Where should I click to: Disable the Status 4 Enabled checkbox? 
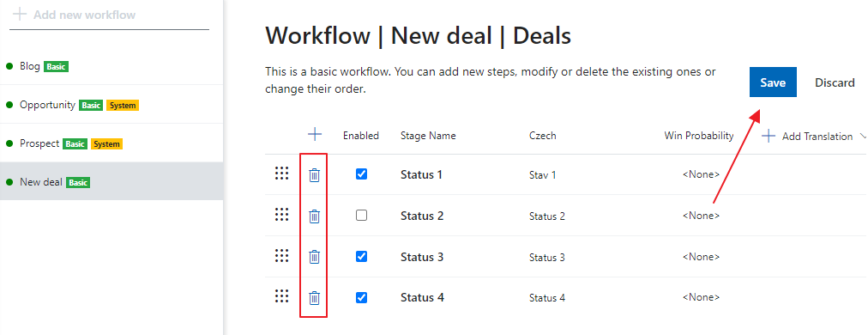click(x=361, y=298)
